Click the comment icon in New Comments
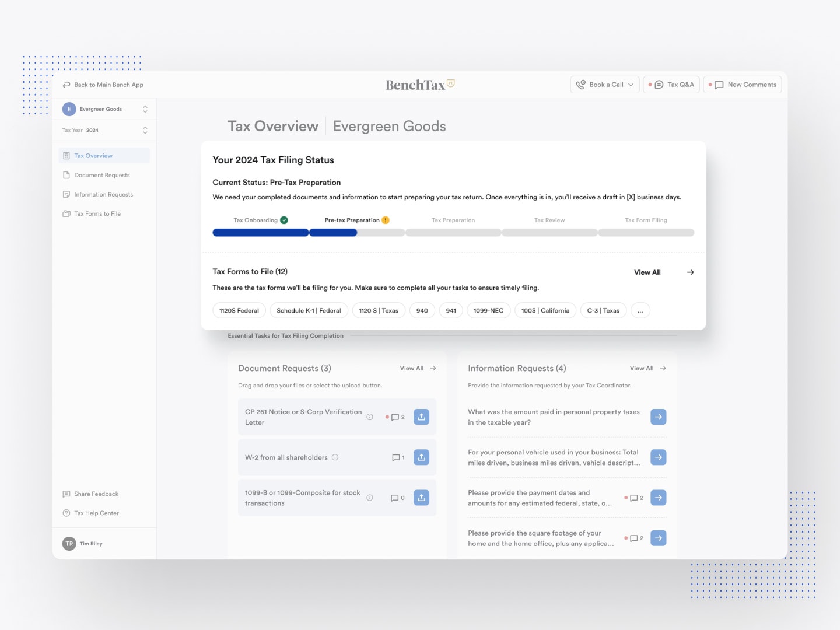This screenshot has width=840, height=630. [x=719, y=85]
